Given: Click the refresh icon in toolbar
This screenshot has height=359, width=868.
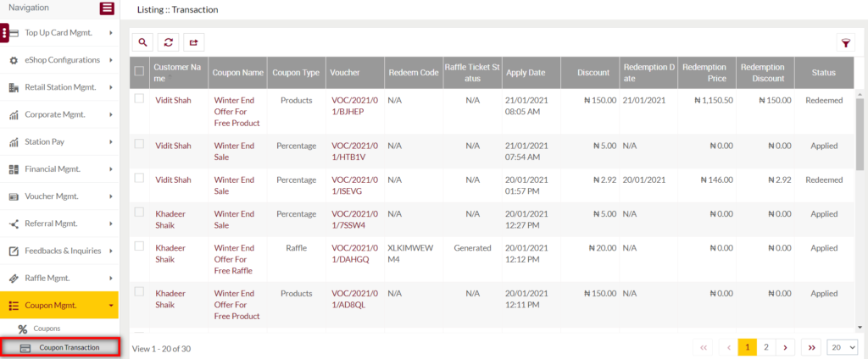Looking at the screenshot, I should 169,41.
